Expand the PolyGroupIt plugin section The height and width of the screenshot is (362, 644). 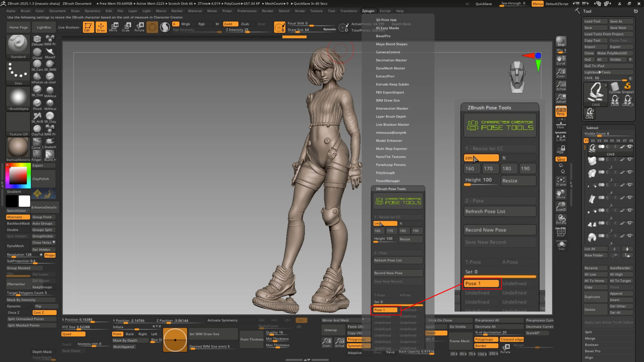pos(385,173)
